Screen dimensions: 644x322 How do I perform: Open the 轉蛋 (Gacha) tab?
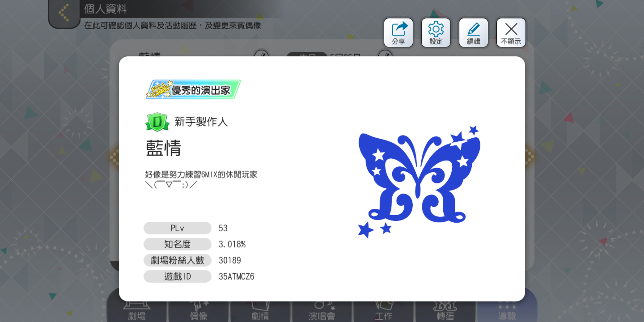click(x=445, y=312)
